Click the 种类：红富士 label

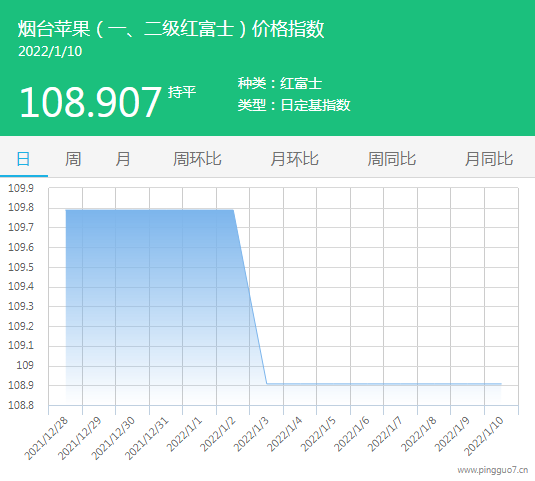click(x=280, y=83)
